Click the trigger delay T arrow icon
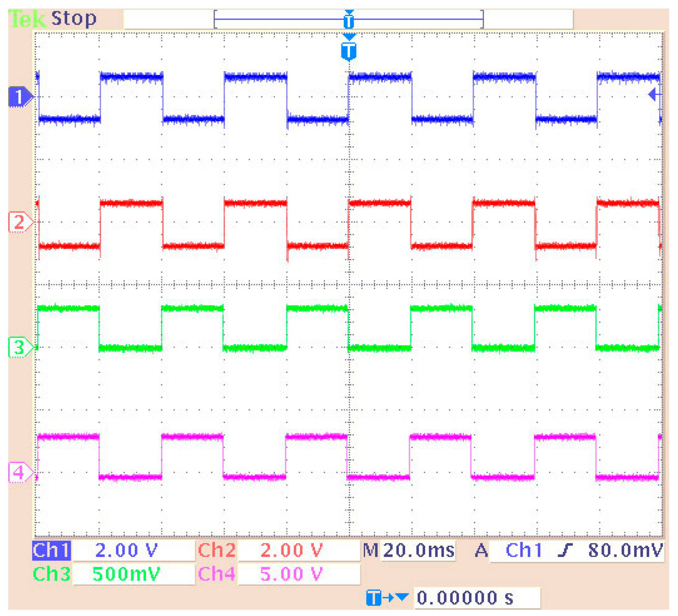 click(387, 597)
